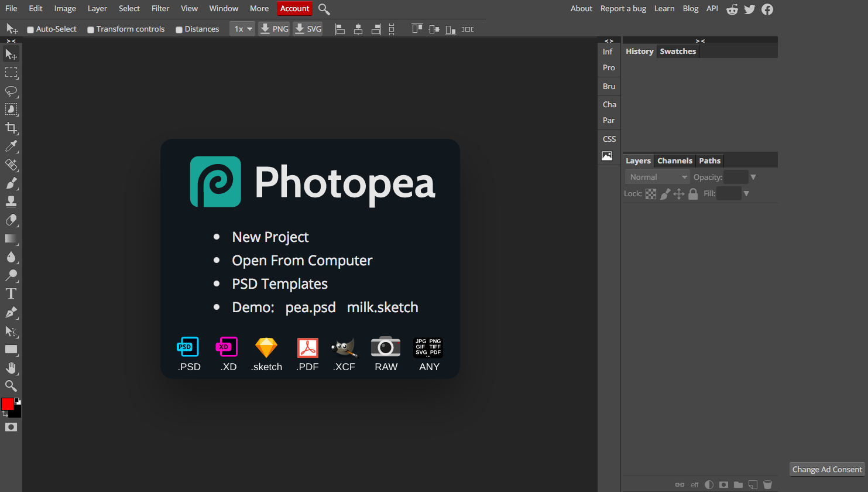868x492 pixels.
Task: Click the link layers chain icon
Action: point(680,485)
